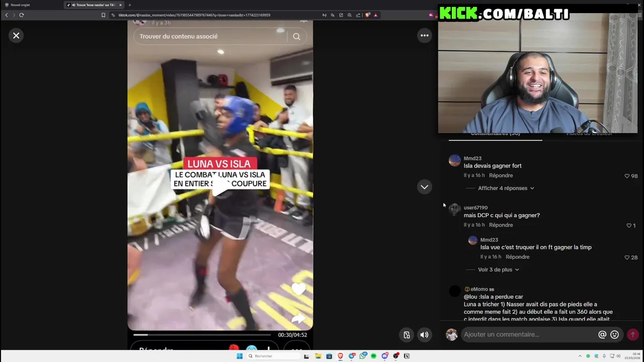
Task: Open the three-dot more options menu
Action: tap(425, 35)
